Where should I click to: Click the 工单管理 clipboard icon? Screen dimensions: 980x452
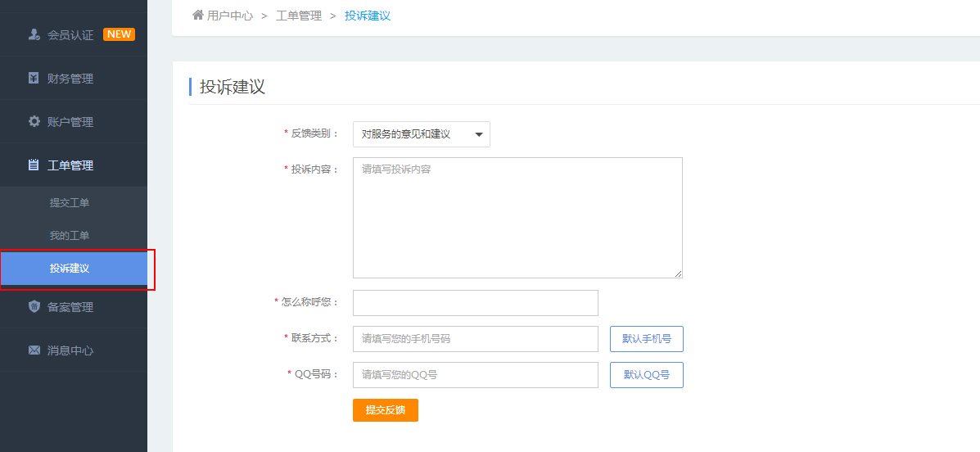pos(34,165)
